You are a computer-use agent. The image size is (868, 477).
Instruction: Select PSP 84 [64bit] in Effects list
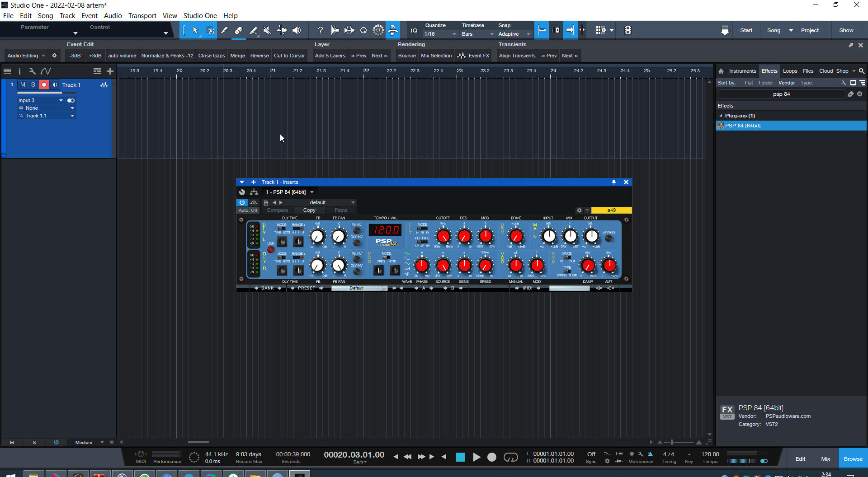coord(791,126)
